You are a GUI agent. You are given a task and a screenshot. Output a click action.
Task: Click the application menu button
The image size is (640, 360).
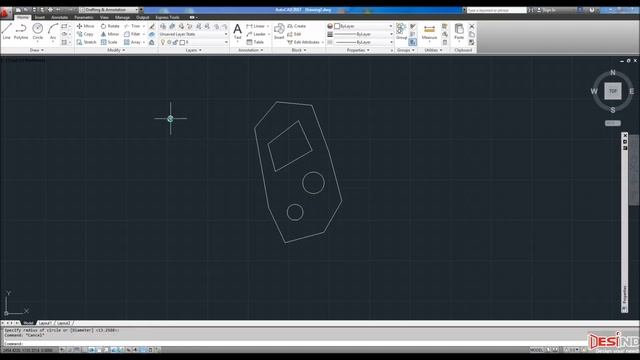[x=5, y=13]
